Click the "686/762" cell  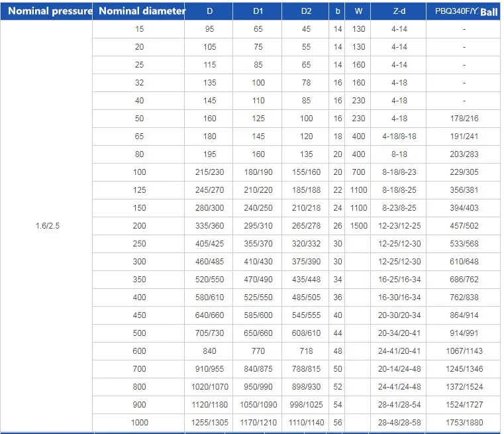(x=464, y=280)
